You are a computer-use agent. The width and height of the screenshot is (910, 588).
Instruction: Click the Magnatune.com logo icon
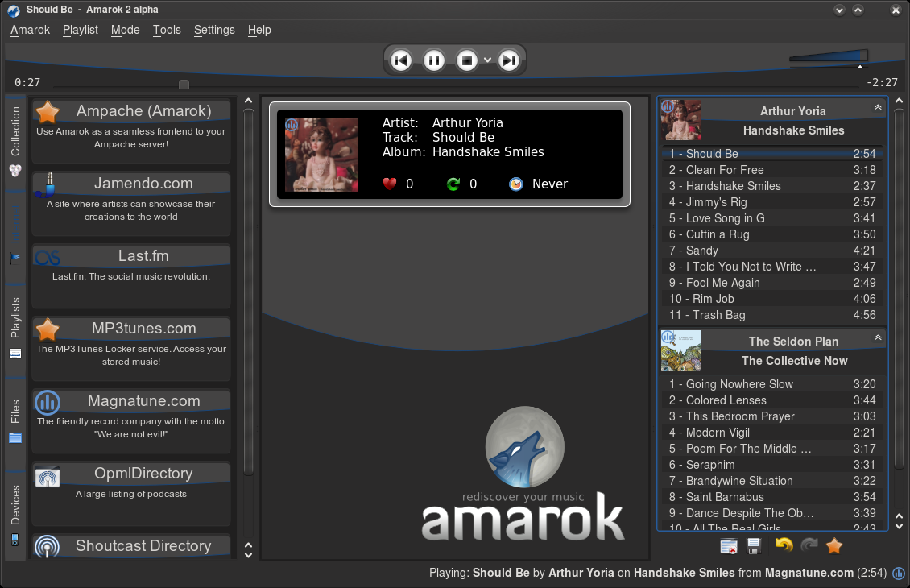click(48, 402)
